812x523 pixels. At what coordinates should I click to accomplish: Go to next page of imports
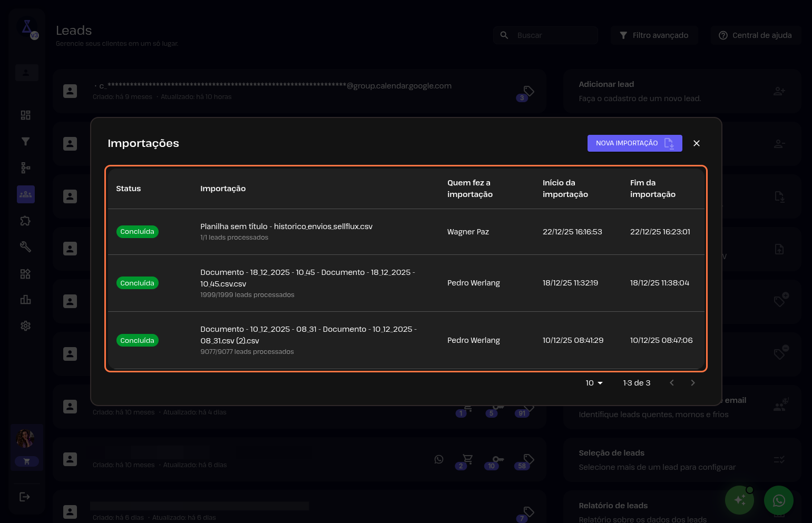click(x=692, y=383)
